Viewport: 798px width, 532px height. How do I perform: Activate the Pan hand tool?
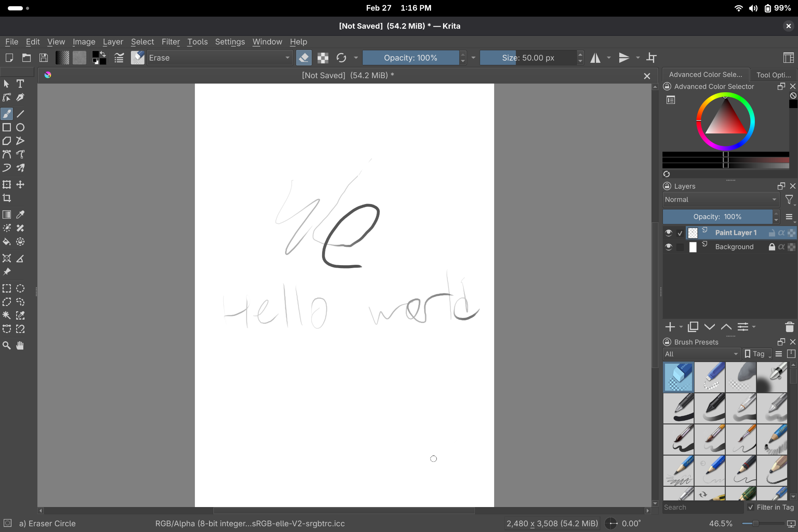point(20,345)
